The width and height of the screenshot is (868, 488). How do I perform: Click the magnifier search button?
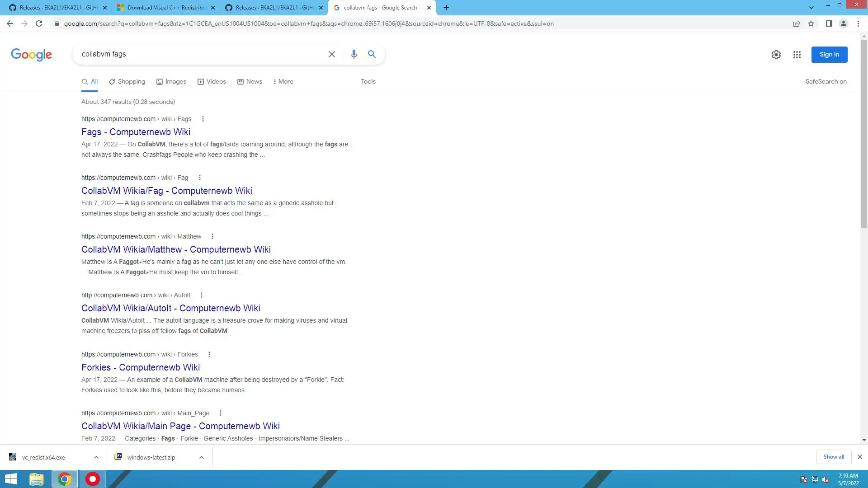pyautogui.click(x=372, y=54)
